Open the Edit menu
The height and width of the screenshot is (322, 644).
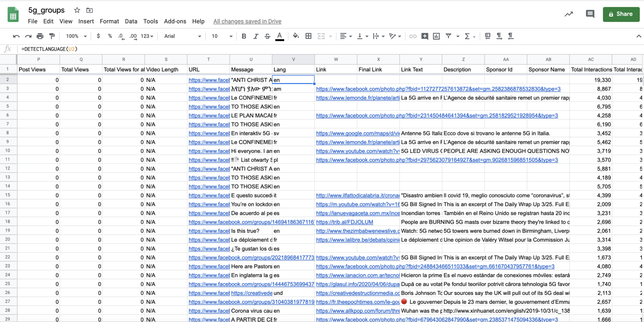point(48,21)
